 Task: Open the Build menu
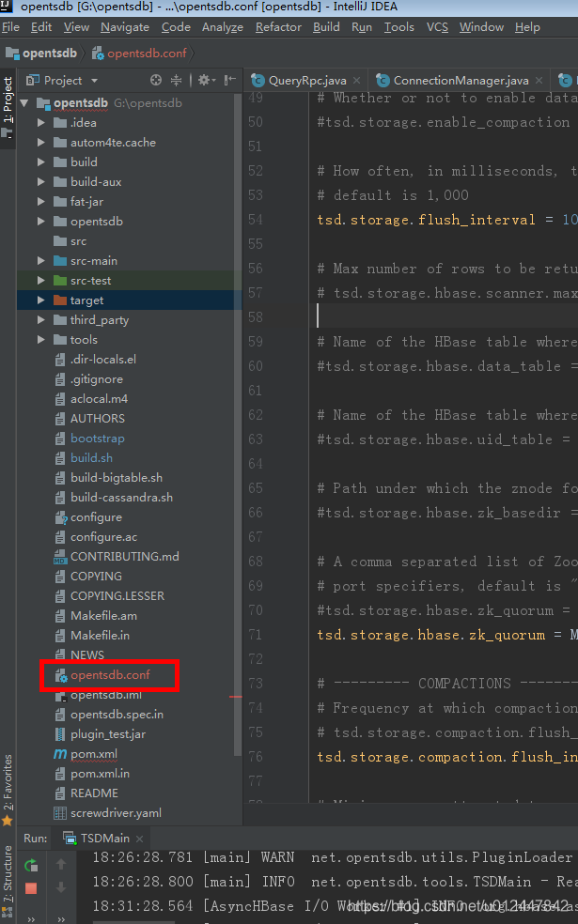pyautogui.click(x=326, y=27)
